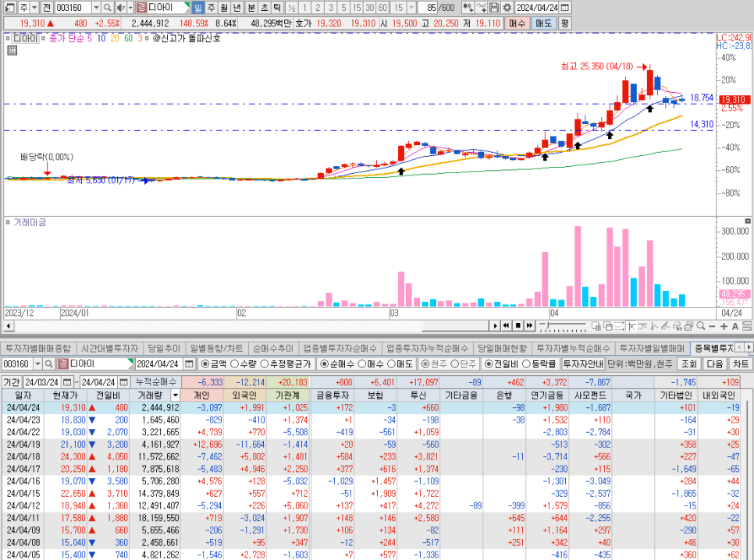Click the plus zoom-in chart icon
Screen dimensions: 754x560
tap(724, 326)
